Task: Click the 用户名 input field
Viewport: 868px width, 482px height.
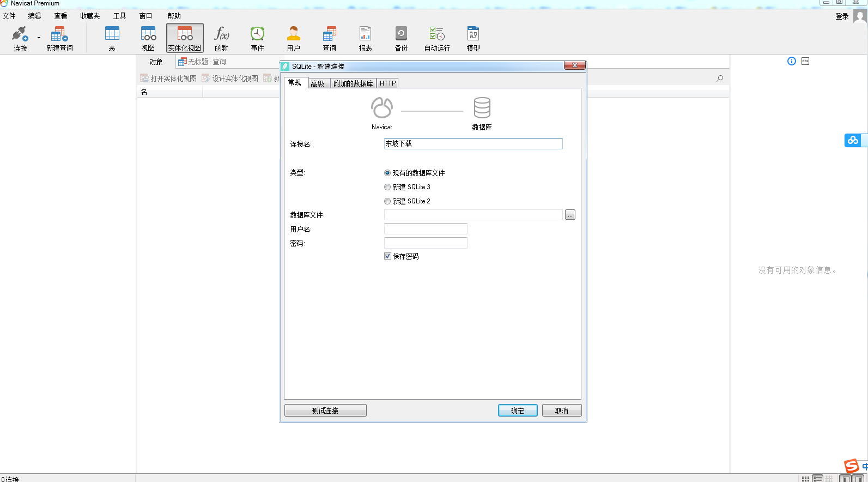Action: (426, 229)
